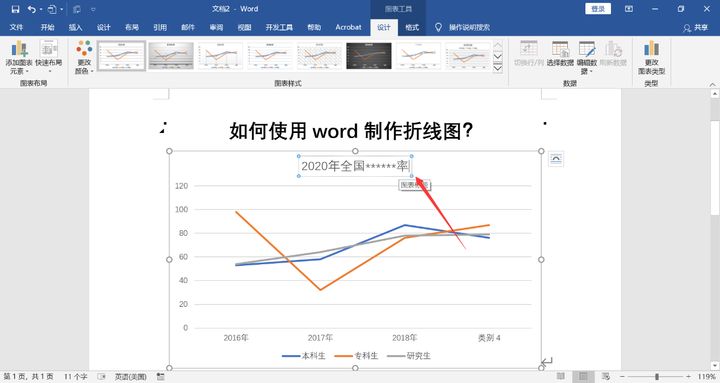Switch to the 审阅 ribbon tab
The height and width of the screenshot is (383, 720).
216,27
